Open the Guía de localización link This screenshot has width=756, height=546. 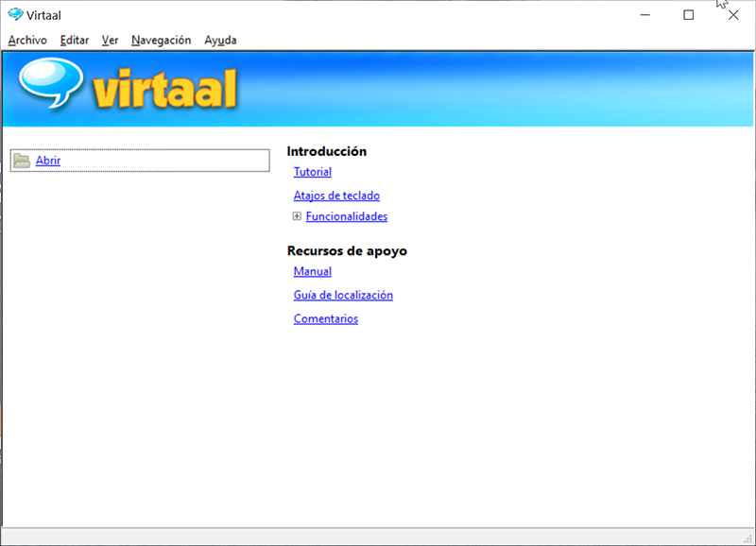343,295
